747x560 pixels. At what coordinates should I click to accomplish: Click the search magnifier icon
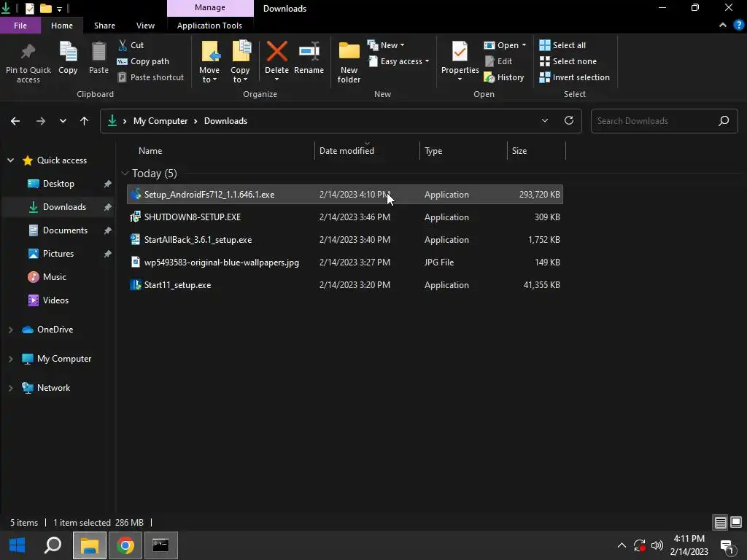click(x=724, y=121)
